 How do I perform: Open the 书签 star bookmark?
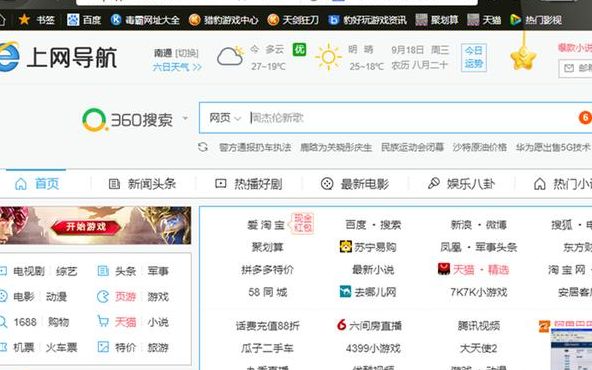pyautogui.click(x=37, y=20)
